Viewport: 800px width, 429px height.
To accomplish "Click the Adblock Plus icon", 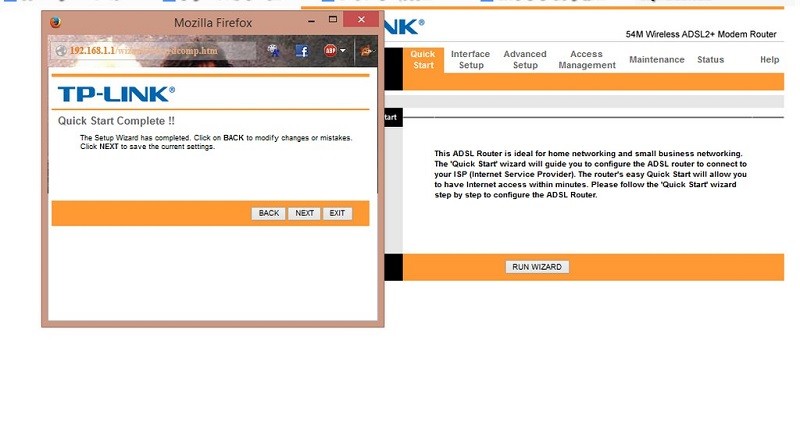I will [330, 51].
